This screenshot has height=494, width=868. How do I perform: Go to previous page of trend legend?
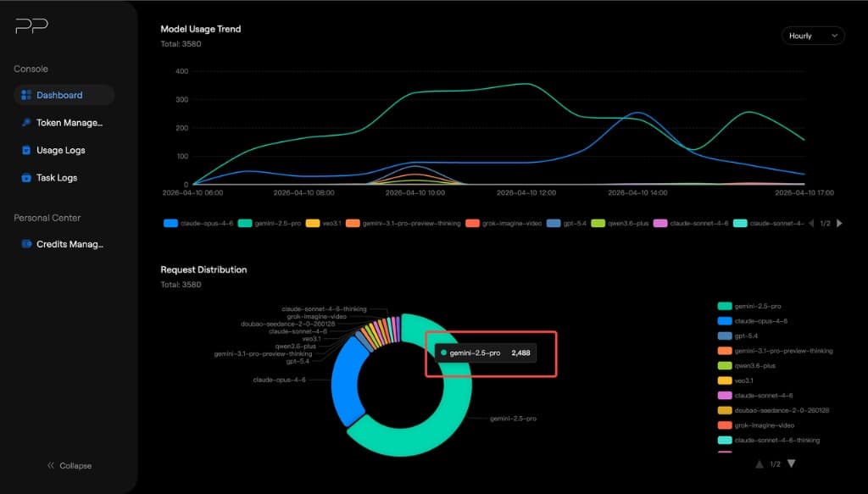coord(811,224)
